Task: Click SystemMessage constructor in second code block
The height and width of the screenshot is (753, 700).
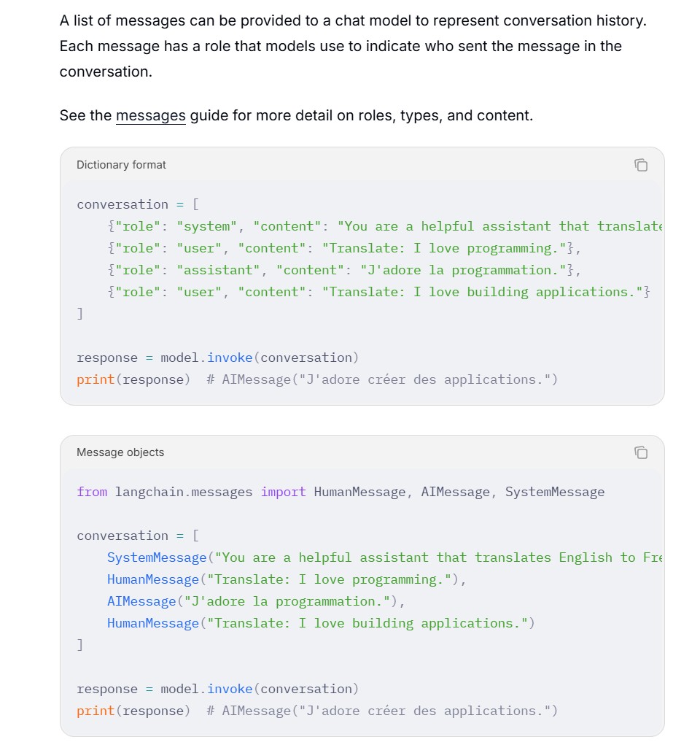Action: point(157,557)
